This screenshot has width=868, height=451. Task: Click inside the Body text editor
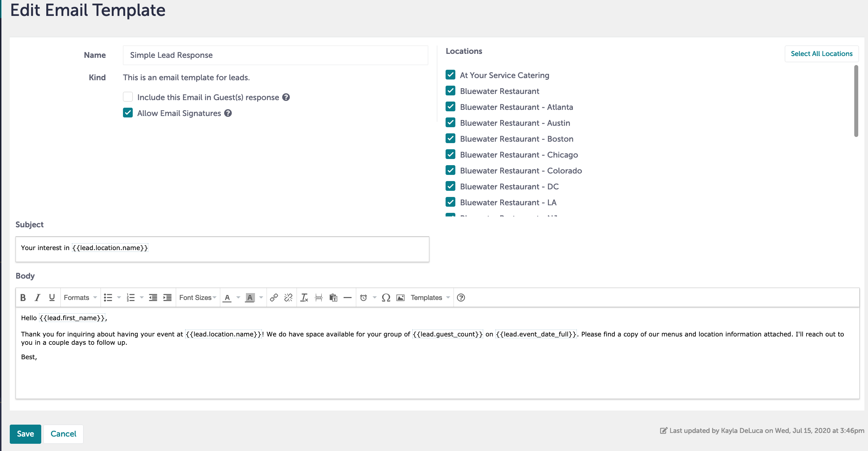[437, 353]
